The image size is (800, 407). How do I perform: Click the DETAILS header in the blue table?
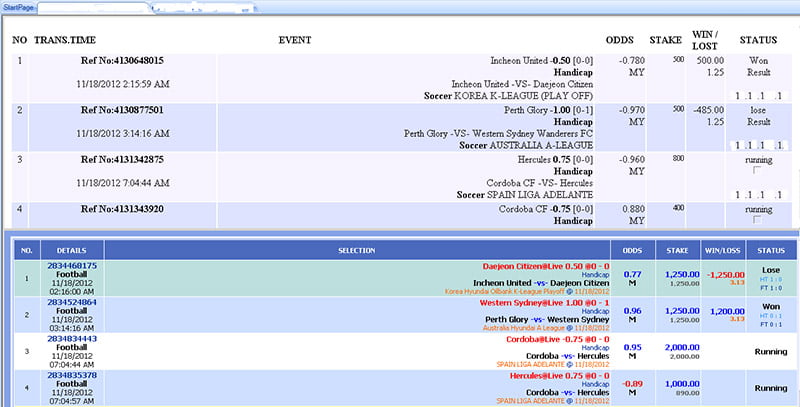coord(71,250)
